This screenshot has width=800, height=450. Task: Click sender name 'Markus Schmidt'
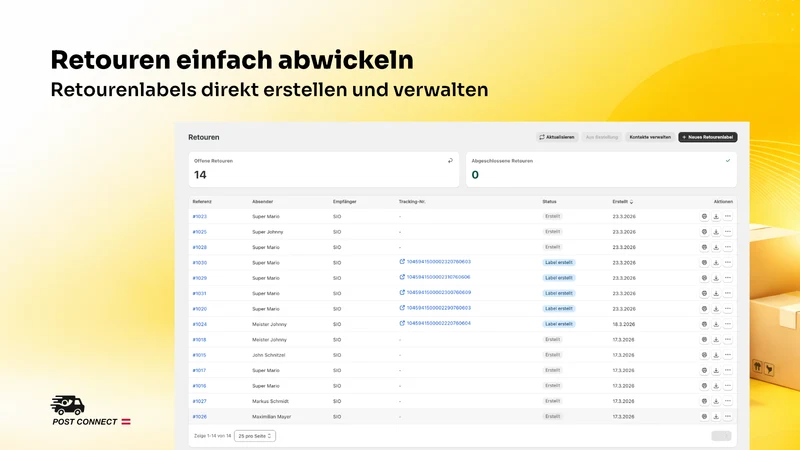[270, 401]
